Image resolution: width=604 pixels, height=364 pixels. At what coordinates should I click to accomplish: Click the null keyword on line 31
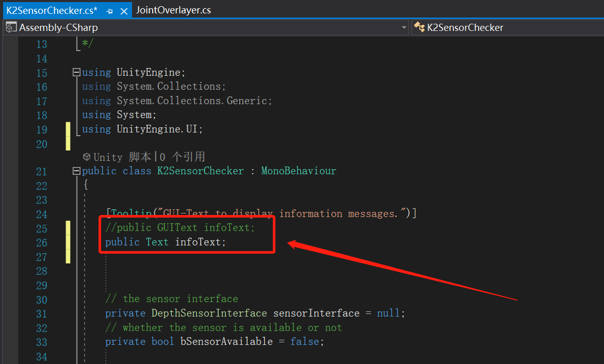tap(388, 313)
